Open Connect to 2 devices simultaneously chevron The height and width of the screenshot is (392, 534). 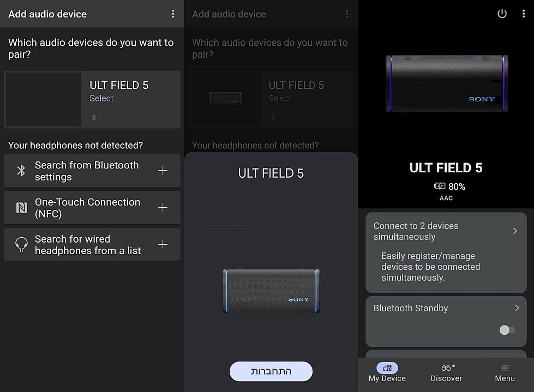point(515,231)
